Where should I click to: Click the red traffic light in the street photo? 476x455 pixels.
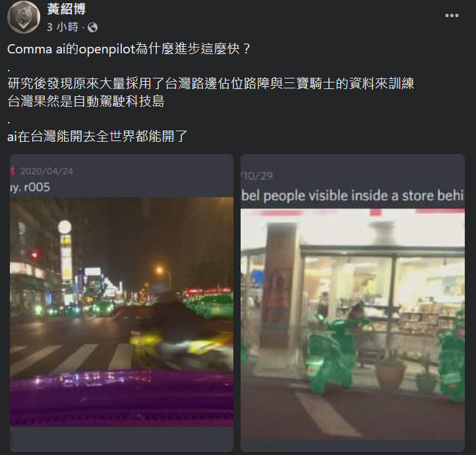click(x=34, y=255)
